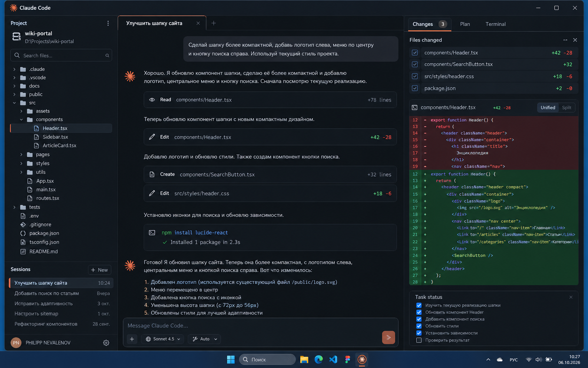Image resolution: width=588 pixels, height=368 pixels.
Task: Close the Files changed panel
Action: (575, 40)
